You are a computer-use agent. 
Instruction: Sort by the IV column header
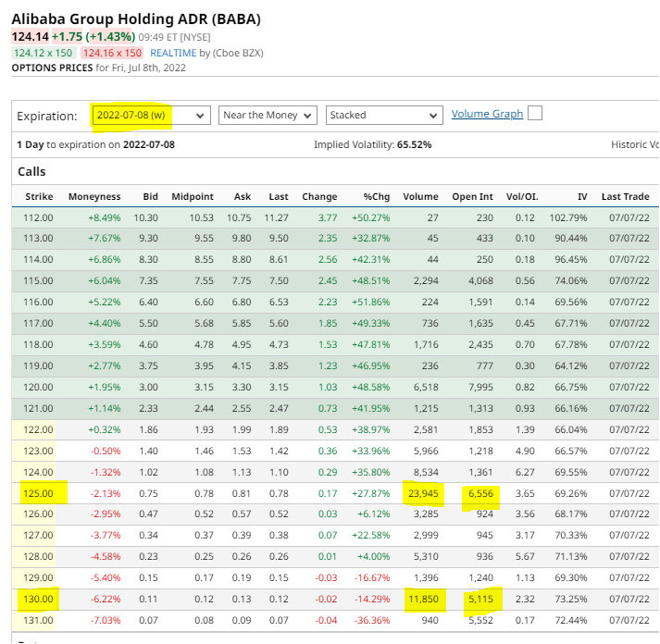point(582,196)
